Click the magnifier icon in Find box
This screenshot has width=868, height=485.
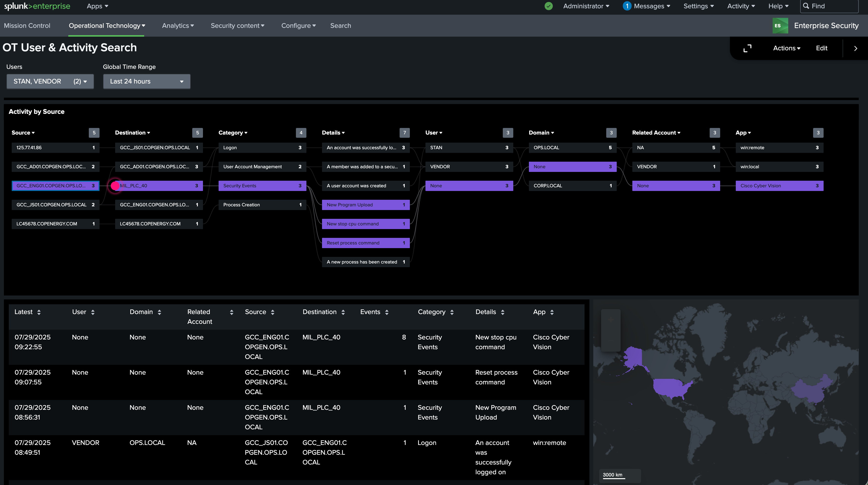pos(806,6)
